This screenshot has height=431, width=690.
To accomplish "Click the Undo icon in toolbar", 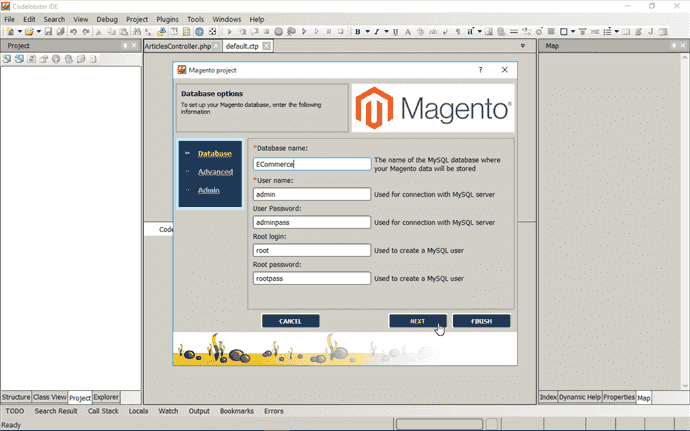I will (x=73, y=32).
